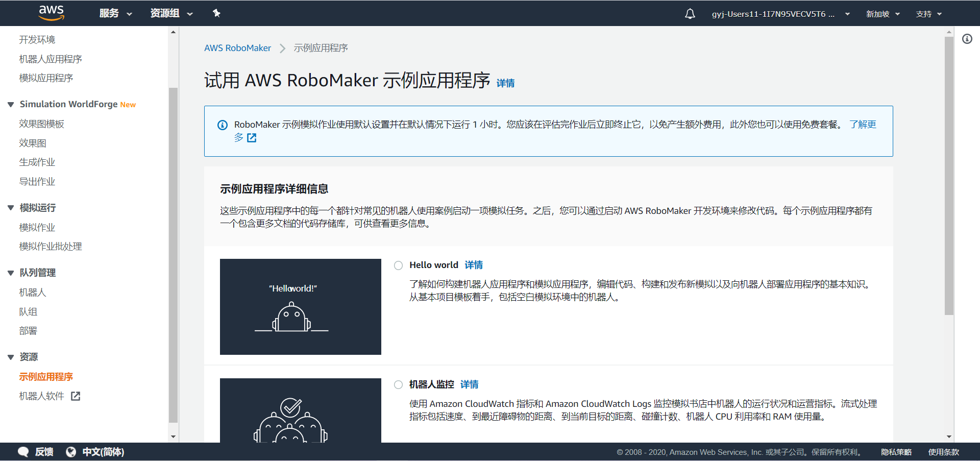Click the 了解更多 link in the banner
The image size is (980, 461).
pyautogui.click(x=863, y=125)
